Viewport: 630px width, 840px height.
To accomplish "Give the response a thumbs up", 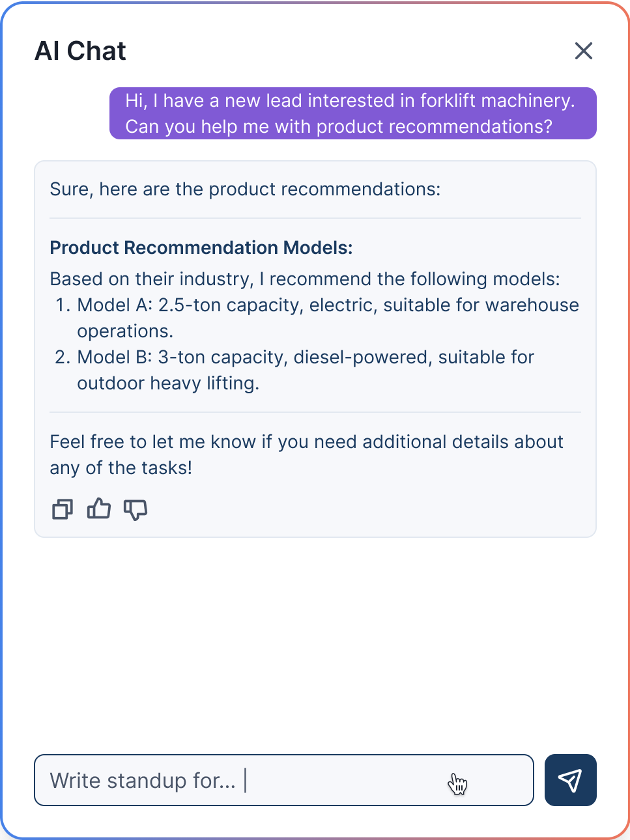I will (x=99, y=509).
